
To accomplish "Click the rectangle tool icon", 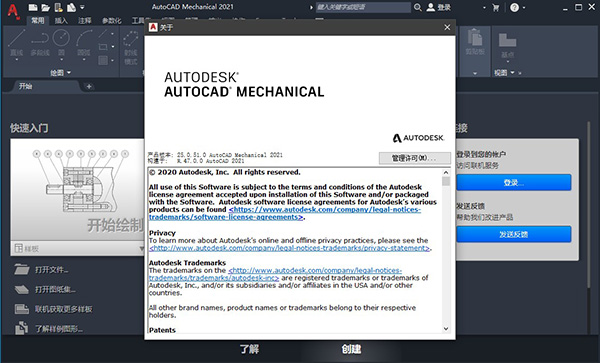I will [x=103, y=47].
